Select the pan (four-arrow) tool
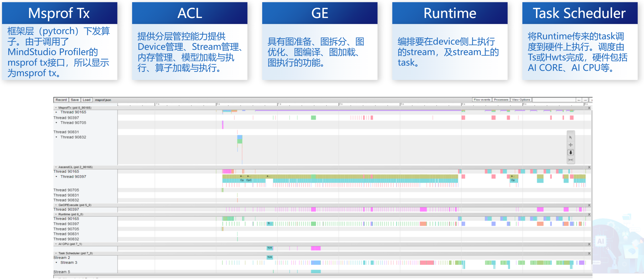 570,145
